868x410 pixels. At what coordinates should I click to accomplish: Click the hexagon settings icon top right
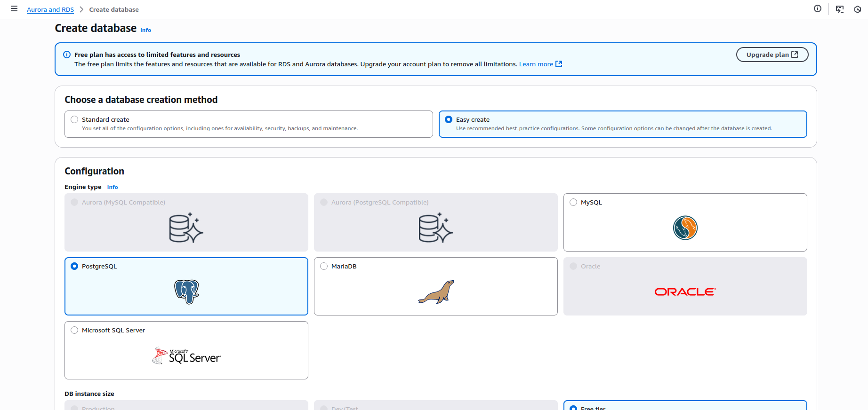[858, 9]
